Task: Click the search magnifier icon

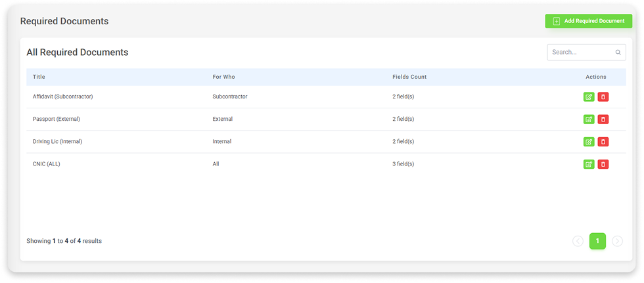Action: click(618, 53)
